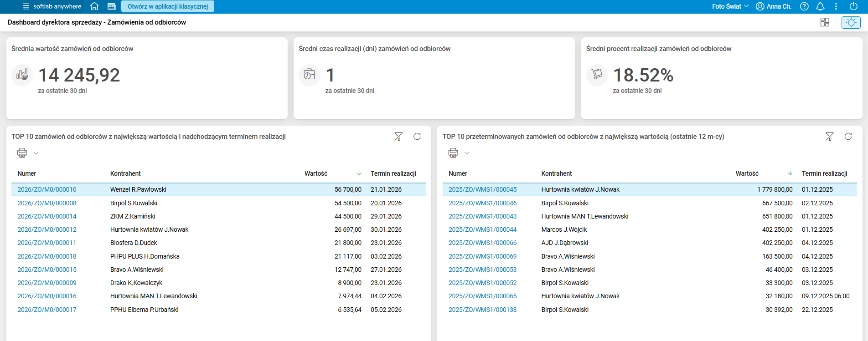The height and width of the screenshot is (341, 868).
Task: Toggle Wartość sort arrow in upcoming orders table
Action: coord(359,173)
